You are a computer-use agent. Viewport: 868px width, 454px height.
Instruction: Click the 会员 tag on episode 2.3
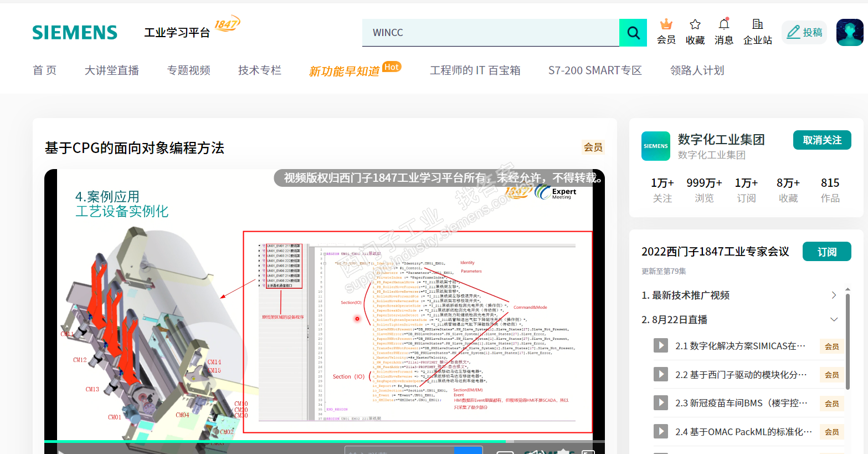831,404
